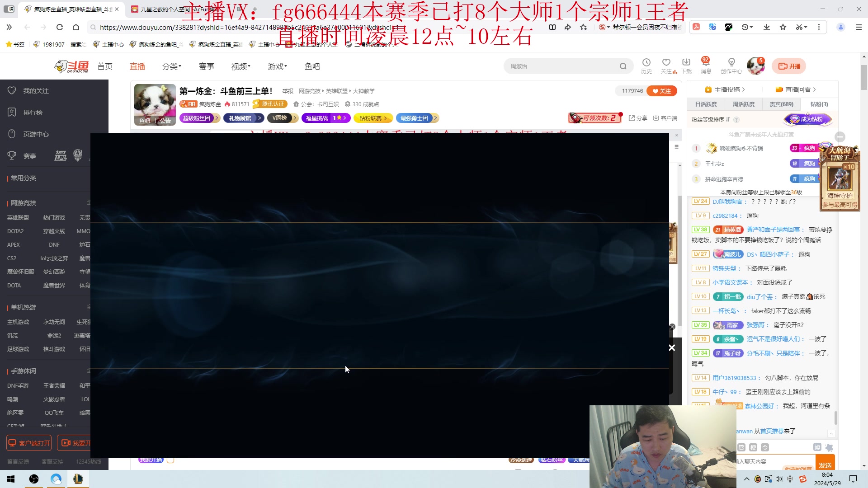Click the 发送 send chat button

825,465
